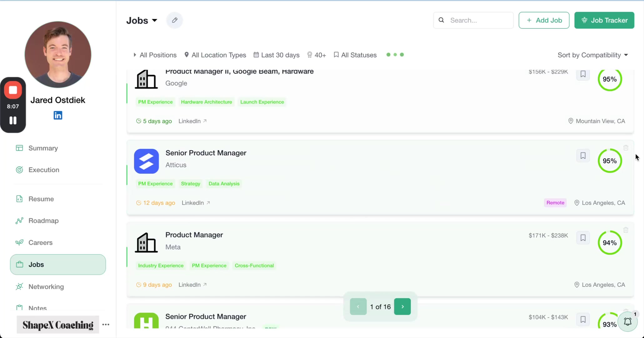Select the Execution section
644x338 pixels.
[43, 170]
